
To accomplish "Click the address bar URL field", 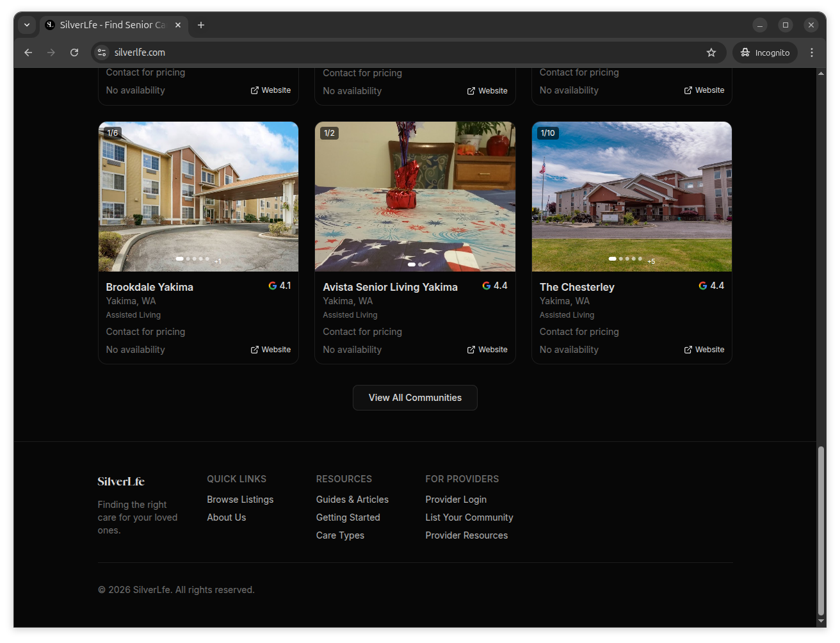I will (384, 53).
